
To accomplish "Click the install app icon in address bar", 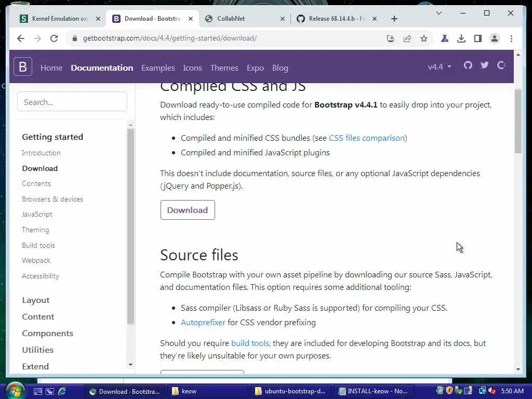I will pos(391,38).
